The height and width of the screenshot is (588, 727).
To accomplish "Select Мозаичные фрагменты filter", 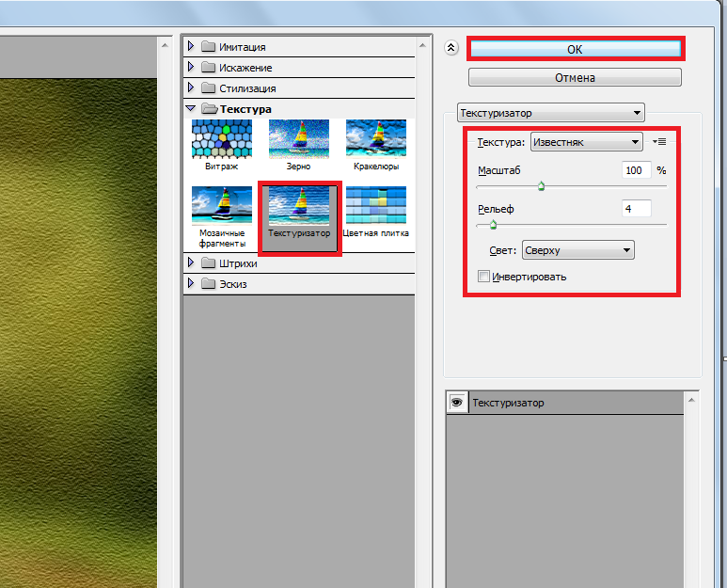I will (x=221, y=204).
